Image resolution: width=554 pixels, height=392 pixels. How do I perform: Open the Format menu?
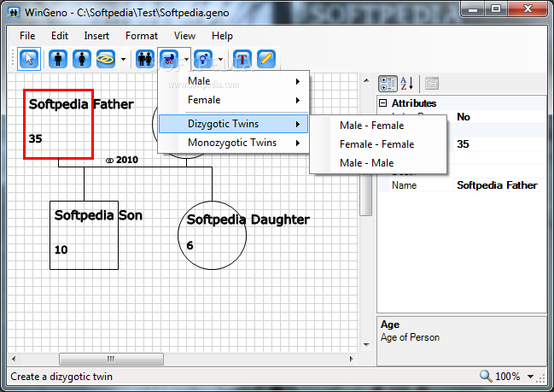click(x=142, y=36)
